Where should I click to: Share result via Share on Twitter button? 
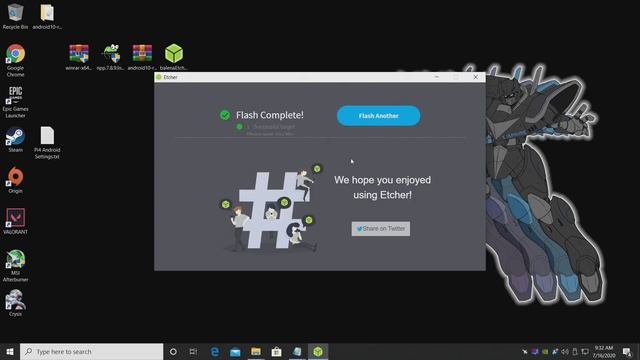tap(381, 229)
